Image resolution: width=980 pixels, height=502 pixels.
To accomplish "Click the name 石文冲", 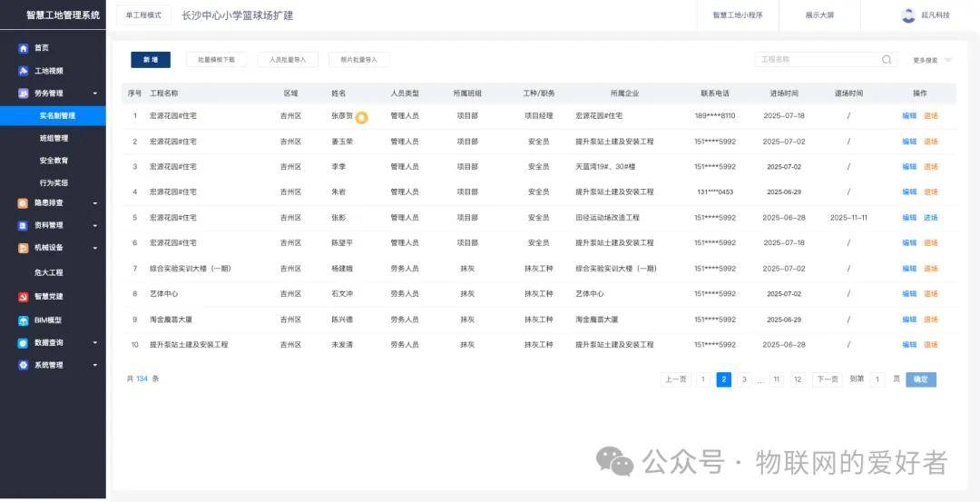I will coord(342,294).
